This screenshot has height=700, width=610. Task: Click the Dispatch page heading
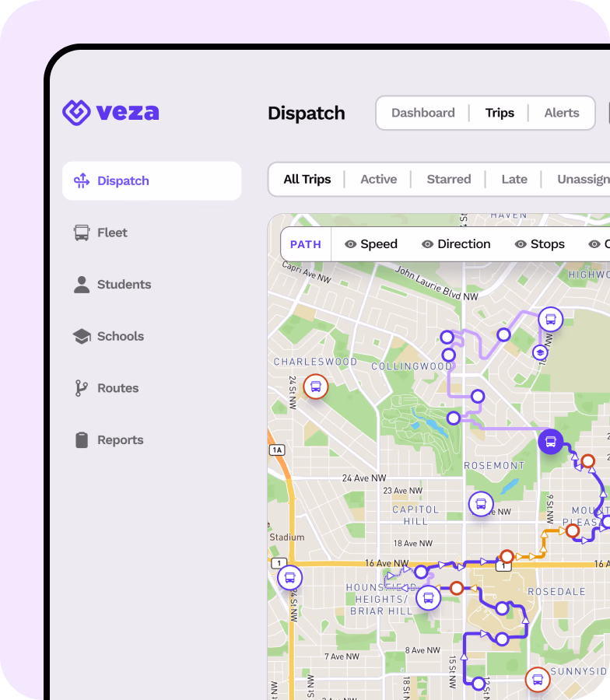tap(307, 113)
